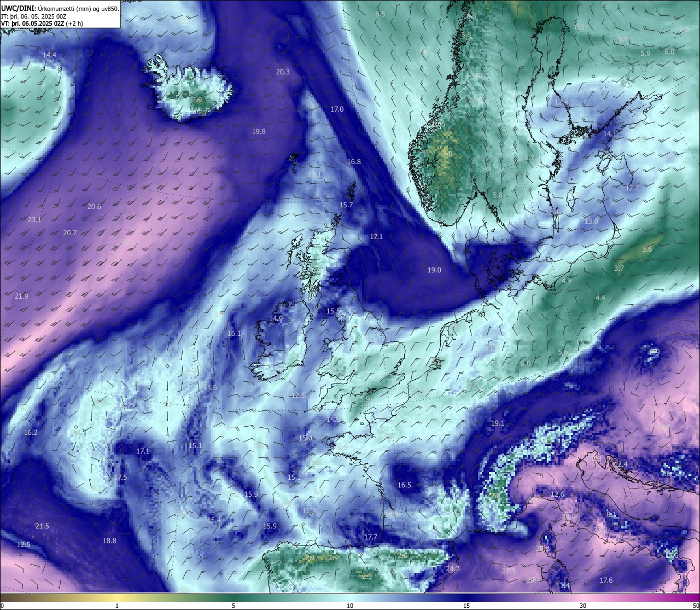700x610 pixels.
Task: Click the 13.0 value over the Baltic
Action: point(591,221)
